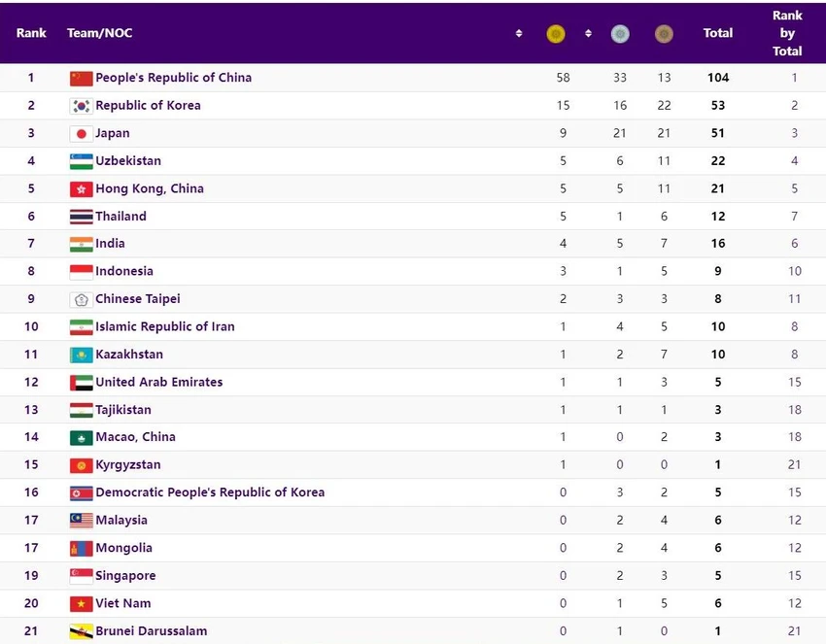This screenshot has width=826, height=644.
Task: Click the Japan flag icon
Action: tap(81, 134)
